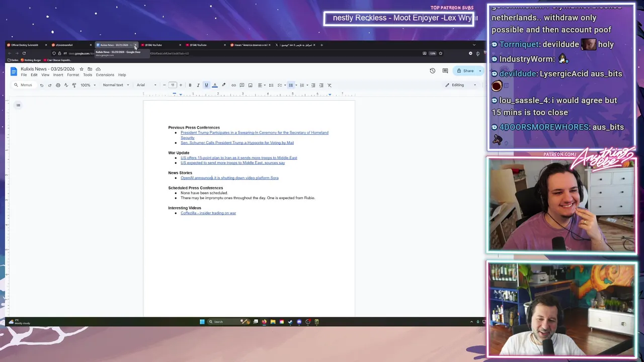The height and width of the screenshot is (362, 644).
Task: Toggle italic formatting
Action: tap(198, 85)
